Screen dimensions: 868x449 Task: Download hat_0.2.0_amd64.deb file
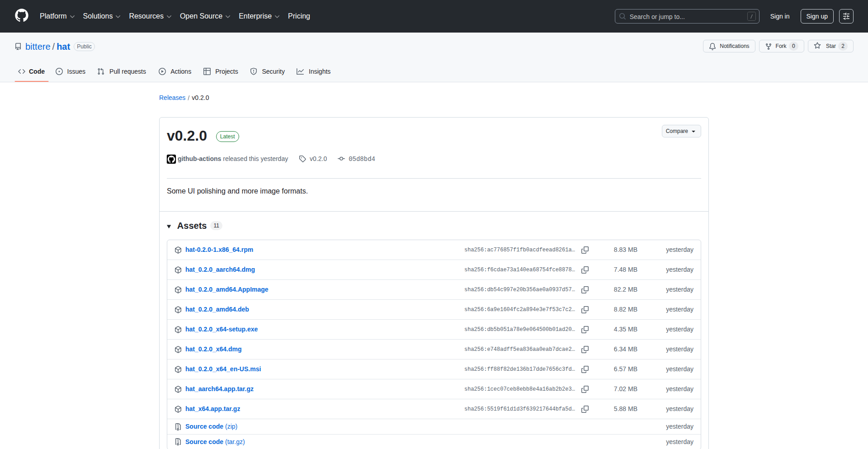pos(217,309)
